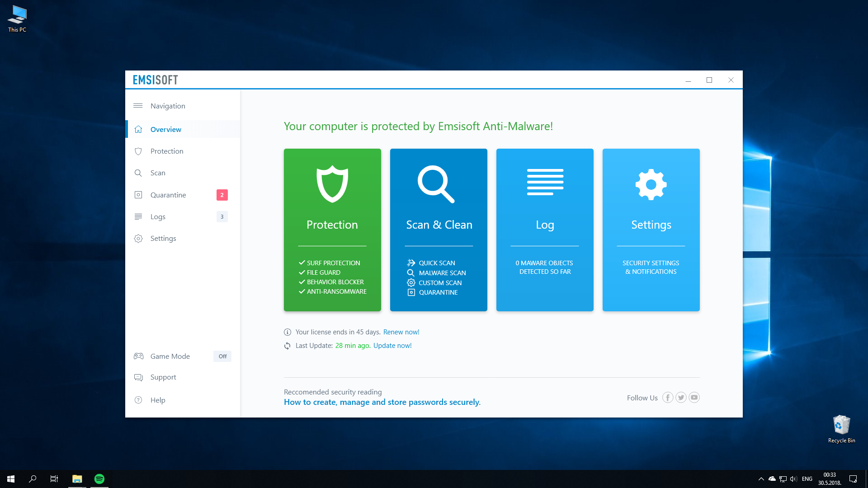The height and width of the screenshot is (488, 868).
Task: Open Security Settings & Notifications link
Action: click(x=651, y=267)
